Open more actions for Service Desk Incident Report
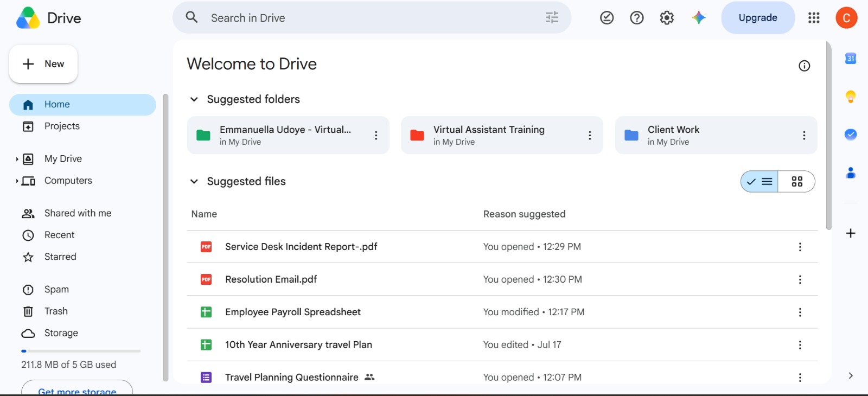The width and height of the screenshot is (868, 396). point(800,247)
